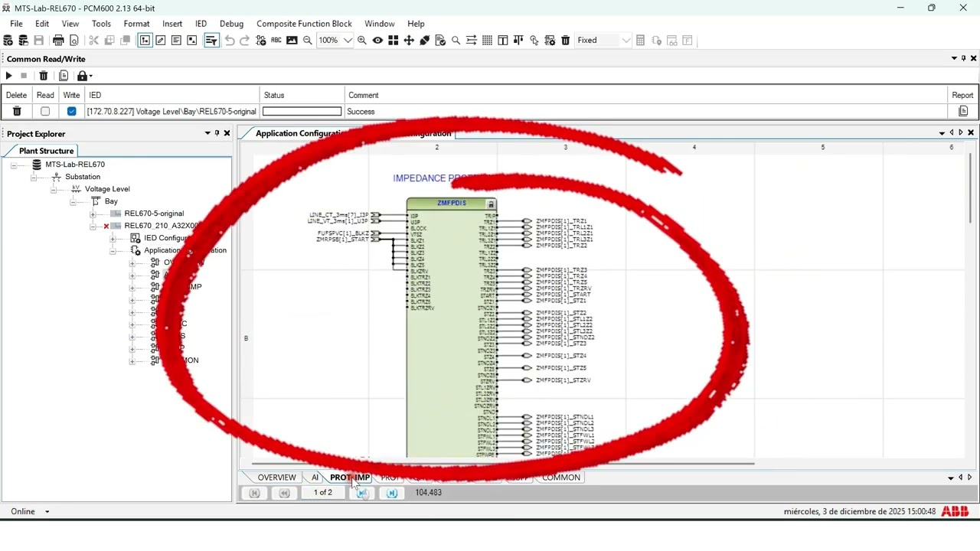
Task: Click the Zoom out magnifier icon
Action: (308, 41)
